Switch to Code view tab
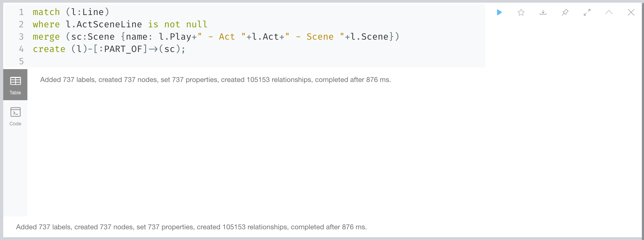The width and height of the screenshot is (644, 240). (15, 116)
